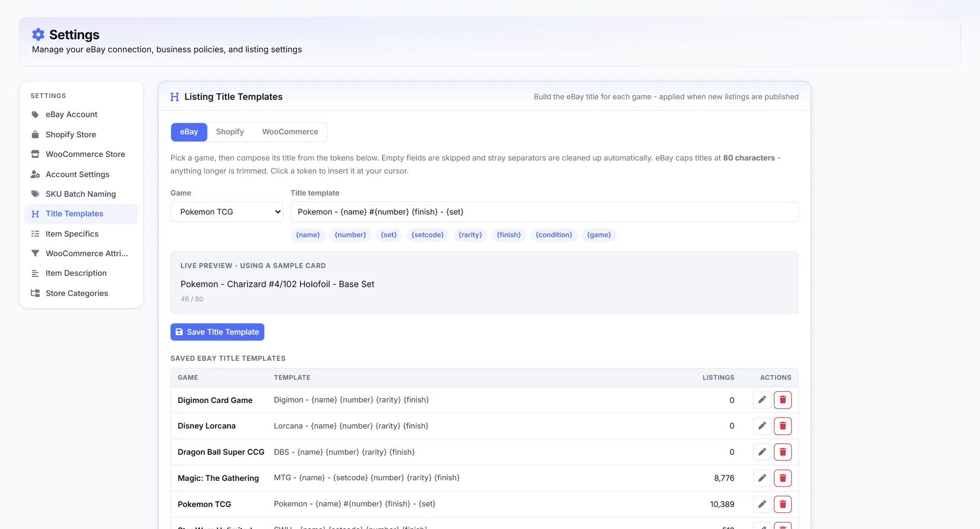Insert the {finish} token
The width and height of the screenshot is (980, 529).
coord(509,235)
